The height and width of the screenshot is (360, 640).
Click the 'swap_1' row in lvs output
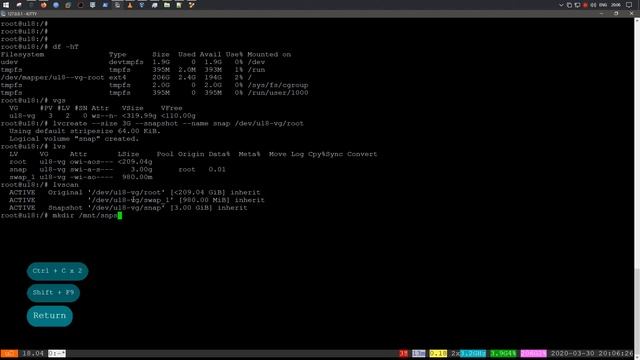coord(81,177)
